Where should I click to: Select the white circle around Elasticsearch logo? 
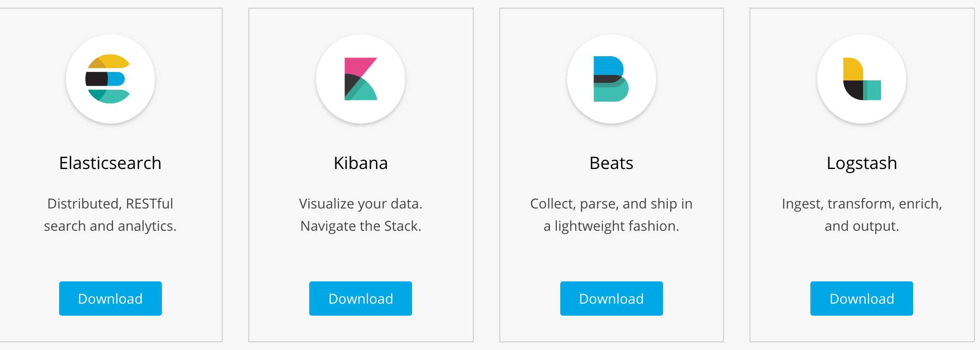click(111, 79)
